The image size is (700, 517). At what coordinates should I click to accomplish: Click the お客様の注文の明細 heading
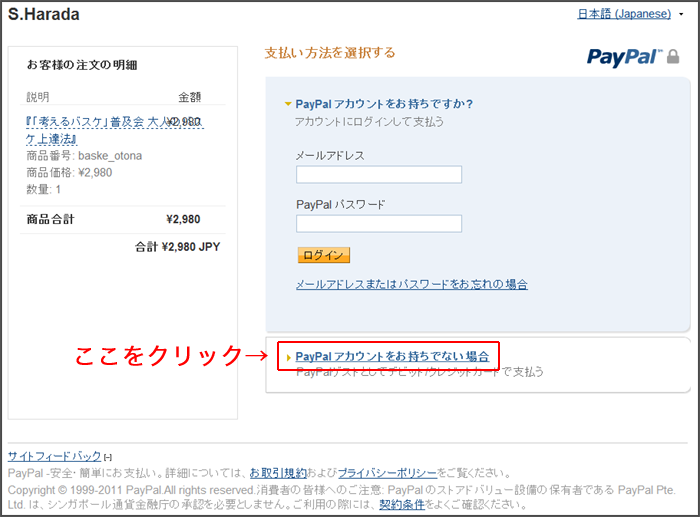coord(82,65)
